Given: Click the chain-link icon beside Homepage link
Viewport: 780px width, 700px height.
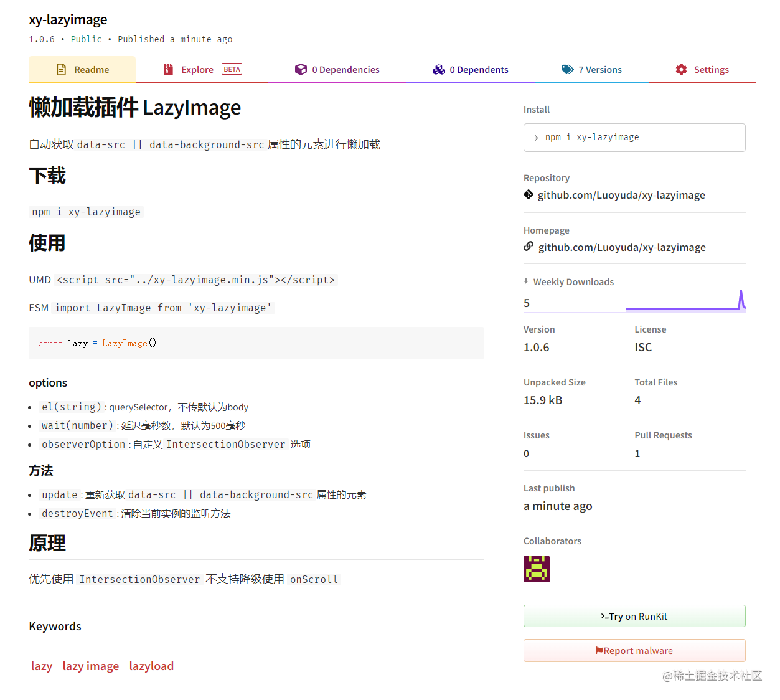Looking at the screenshot, I should coord(529,246).
